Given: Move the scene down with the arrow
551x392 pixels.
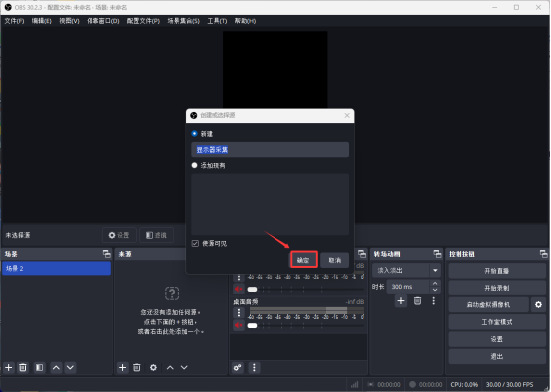Looking at the screenshot, I should (x=70, y=368).
